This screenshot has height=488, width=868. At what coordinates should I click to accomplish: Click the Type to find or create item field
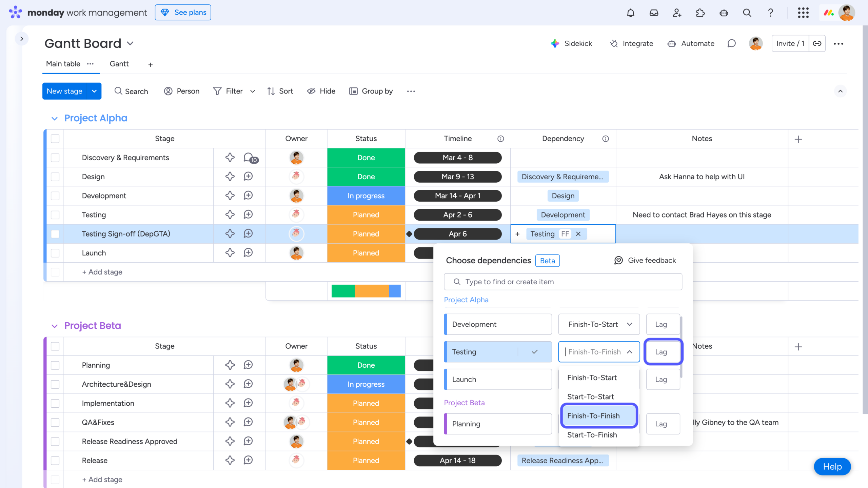563,282
